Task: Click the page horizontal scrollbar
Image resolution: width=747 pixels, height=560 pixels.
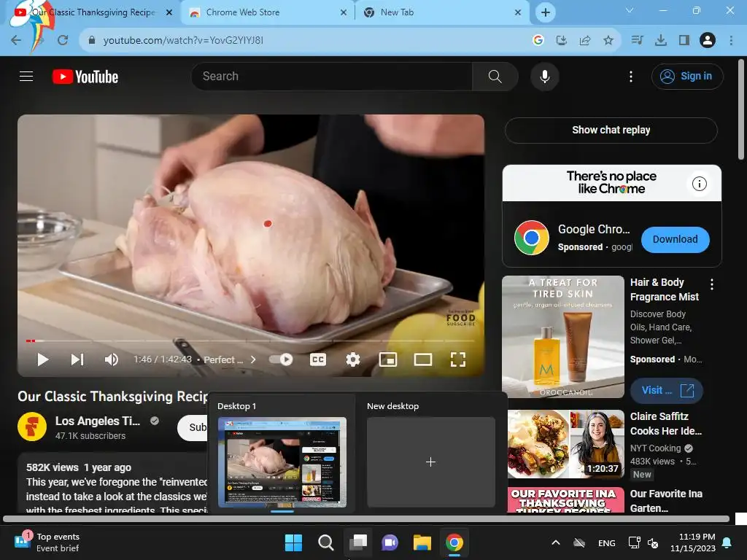Action: 366,518
